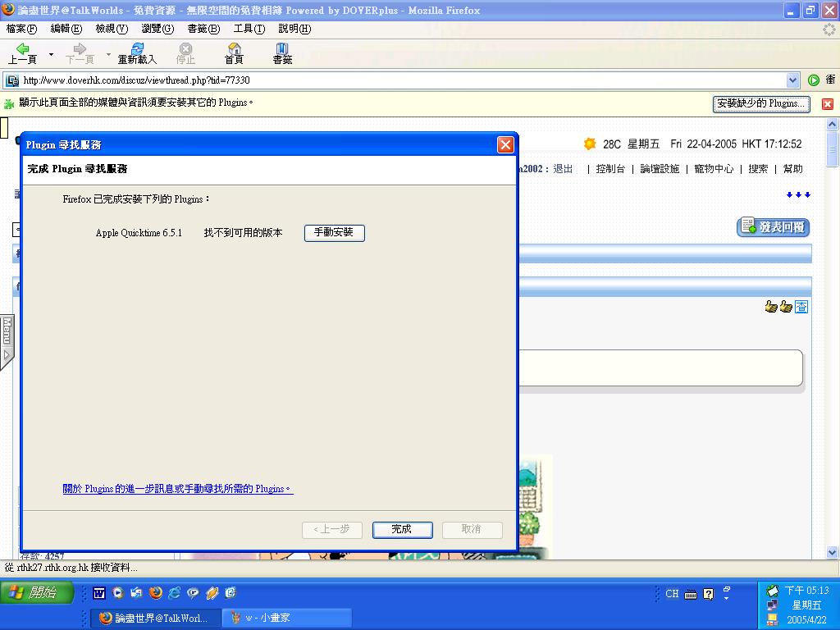Click 安裝缺少的 Plugins button in the notification bar
840x630 pixels.
pos(760,104)
